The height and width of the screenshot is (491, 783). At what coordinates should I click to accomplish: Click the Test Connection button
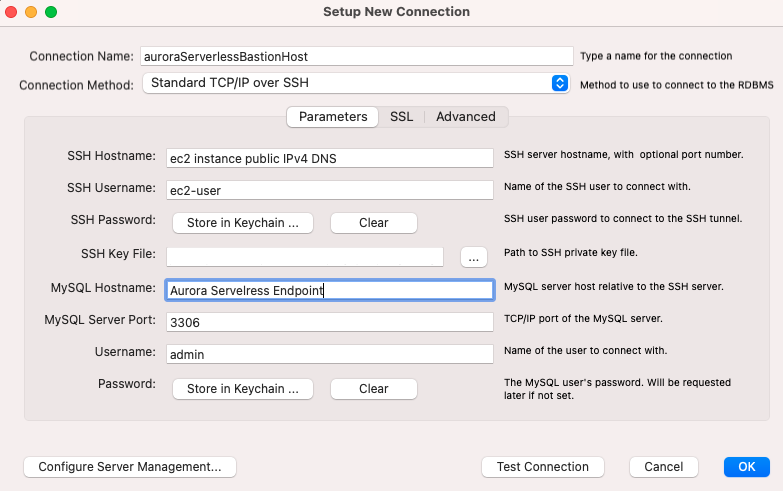coord(543,467)
